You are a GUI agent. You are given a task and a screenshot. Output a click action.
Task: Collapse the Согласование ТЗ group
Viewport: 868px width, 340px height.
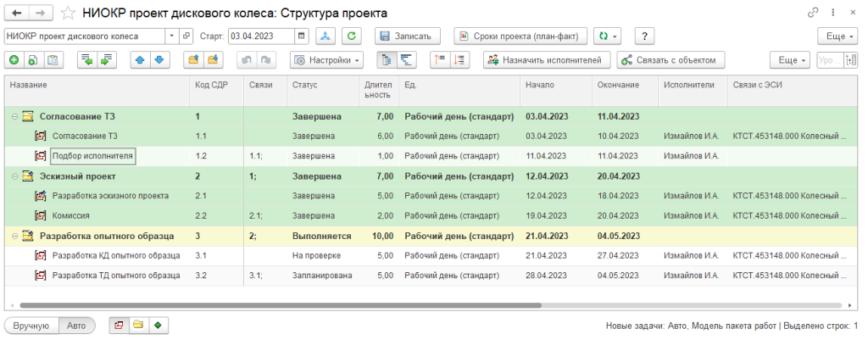[x=14, y=115]
